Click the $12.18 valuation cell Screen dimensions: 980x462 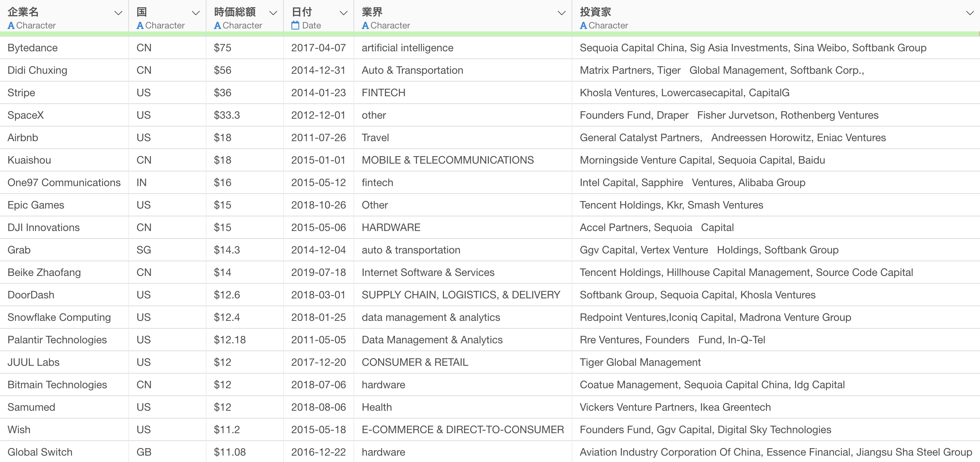click(245, 340)
